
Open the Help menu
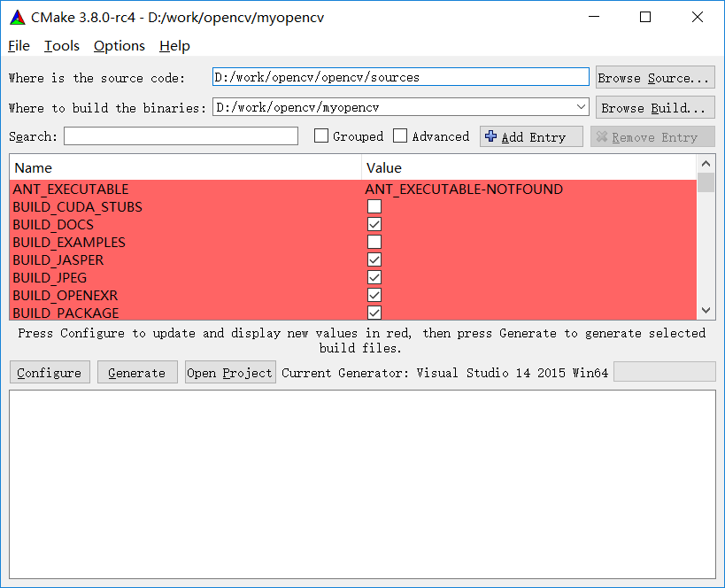pos(174,46)
